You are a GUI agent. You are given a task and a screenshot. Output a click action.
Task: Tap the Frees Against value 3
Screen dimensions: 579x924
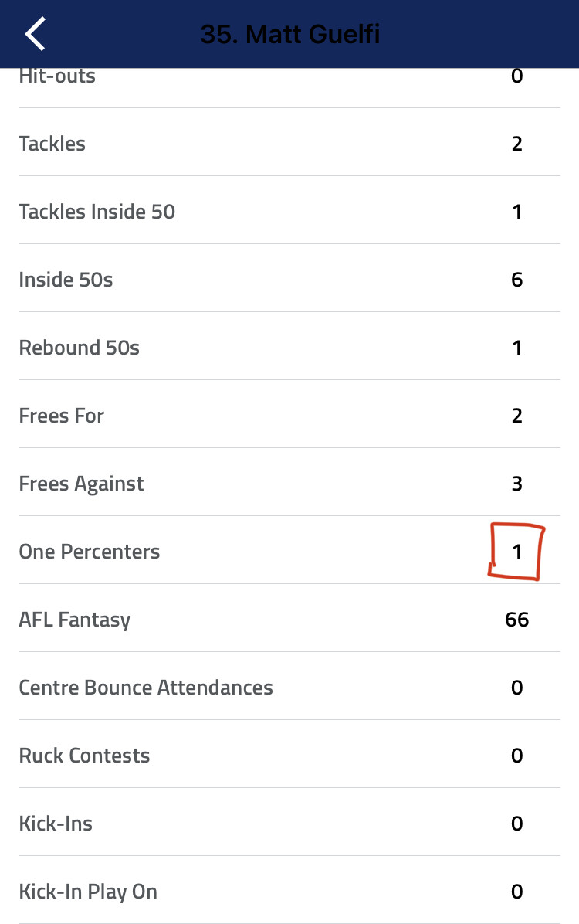[x=516, y=483]
